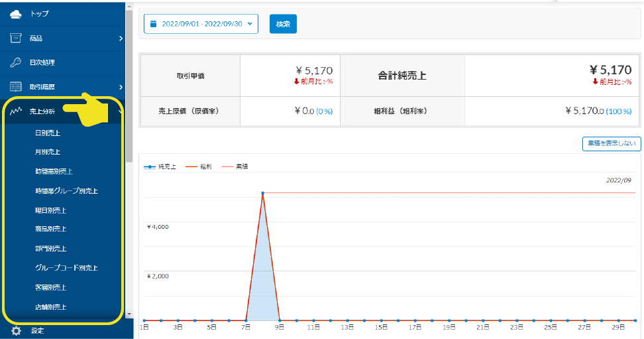The height and width of the screenshot is (339, 644).
Task: Expand the 取引履歴 submenu chevron
Action: click(121, 87)
